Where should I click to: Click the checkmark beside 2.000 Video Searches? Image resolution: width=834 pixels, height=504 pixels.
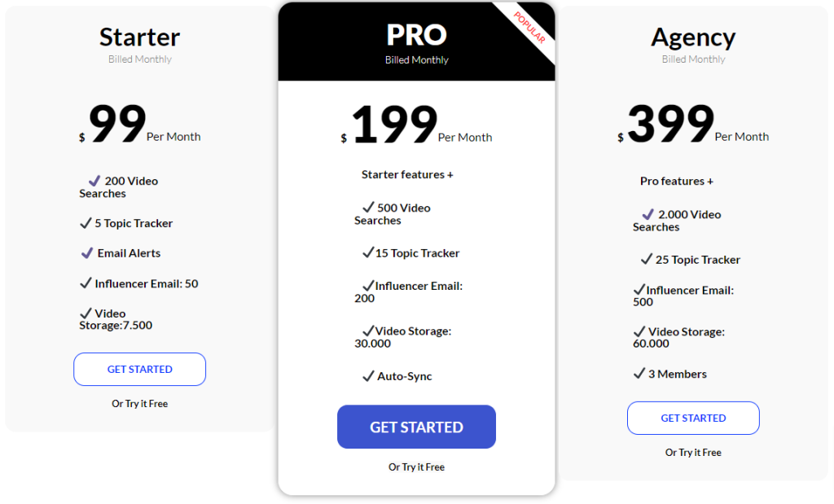pos(647,214)
